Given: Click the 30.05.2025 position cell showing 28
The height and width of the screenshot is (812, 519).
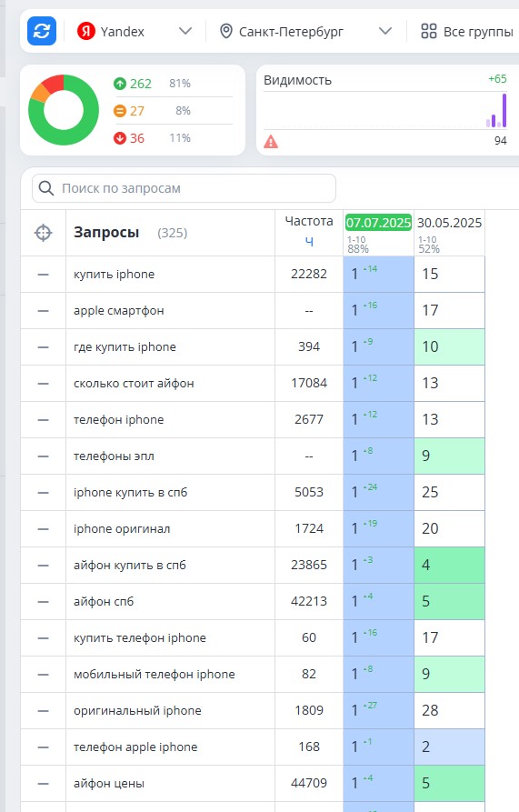Looking at the screenshot, I should click(449, 710).
